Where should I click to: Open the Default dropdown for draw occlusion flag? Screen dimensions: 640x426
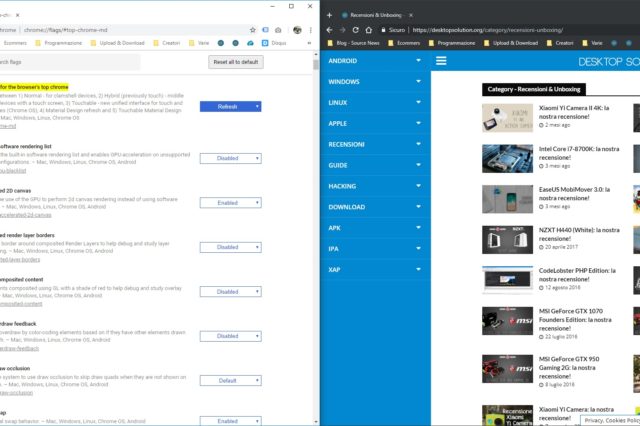click(x=230, y=380)
